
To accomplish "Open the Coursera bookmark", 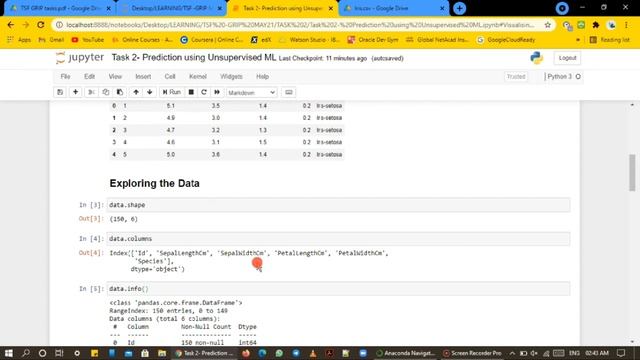I will point(212,40).
